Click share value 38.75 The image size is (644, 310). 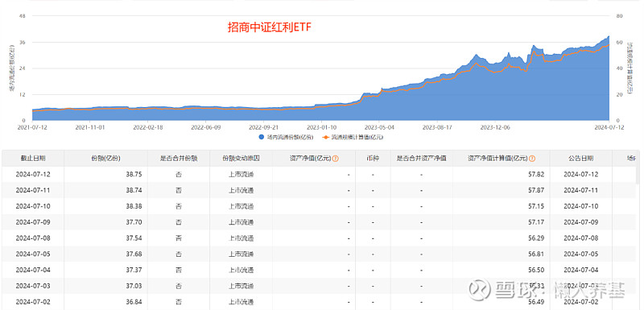(134, 175)
